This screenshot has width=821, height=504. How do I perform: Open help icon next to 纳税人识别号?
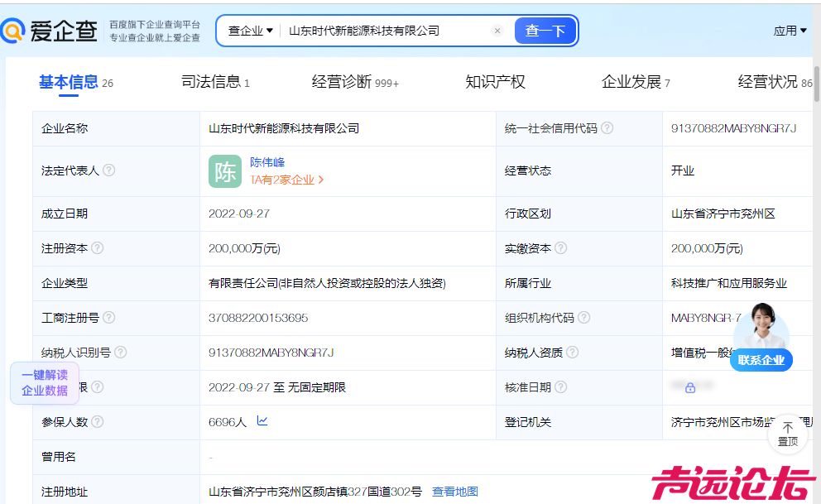121,353
